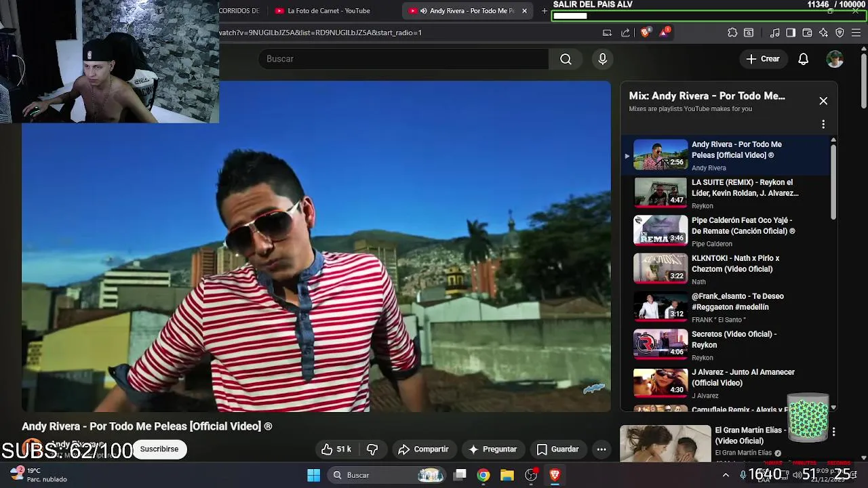
Task: Start voice search with the microphone icon
Action: [602, 59]
